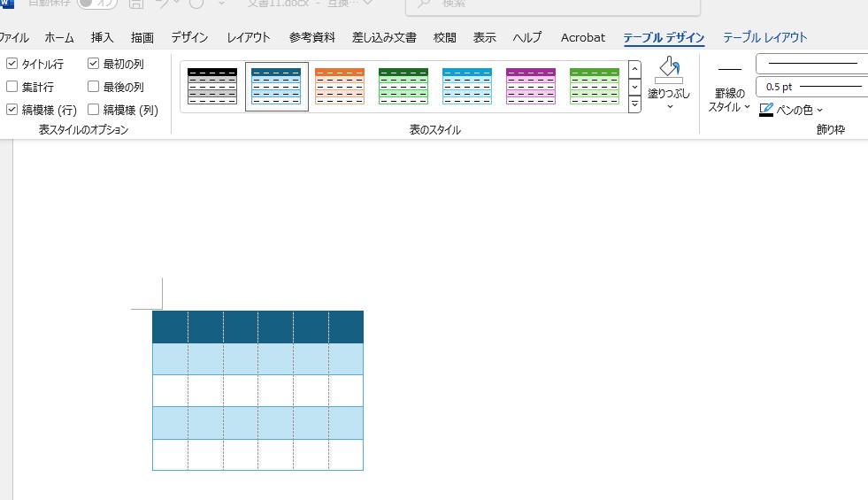The width and height of the screenshot is (868, 500).
Task: Open the 0.5 pt line weight dropdown
Action: (810, 87)
